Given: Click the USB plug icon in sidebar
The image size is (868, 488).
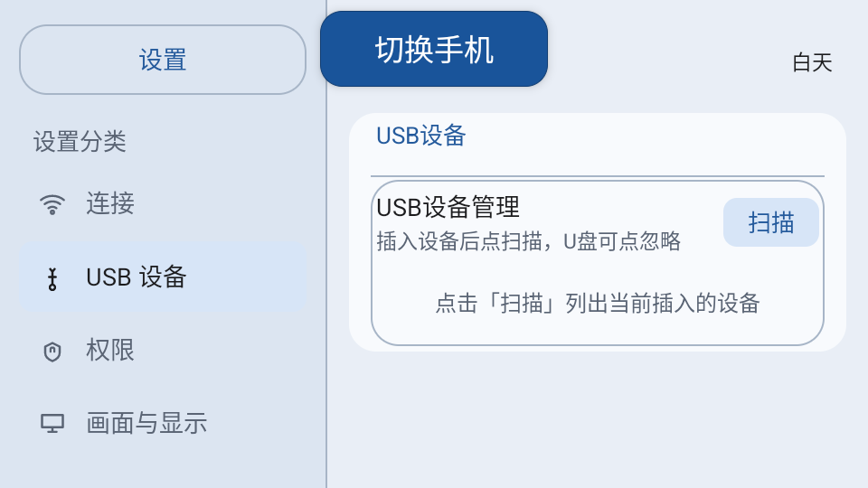Looking at the screenshot, I should 52,279.
